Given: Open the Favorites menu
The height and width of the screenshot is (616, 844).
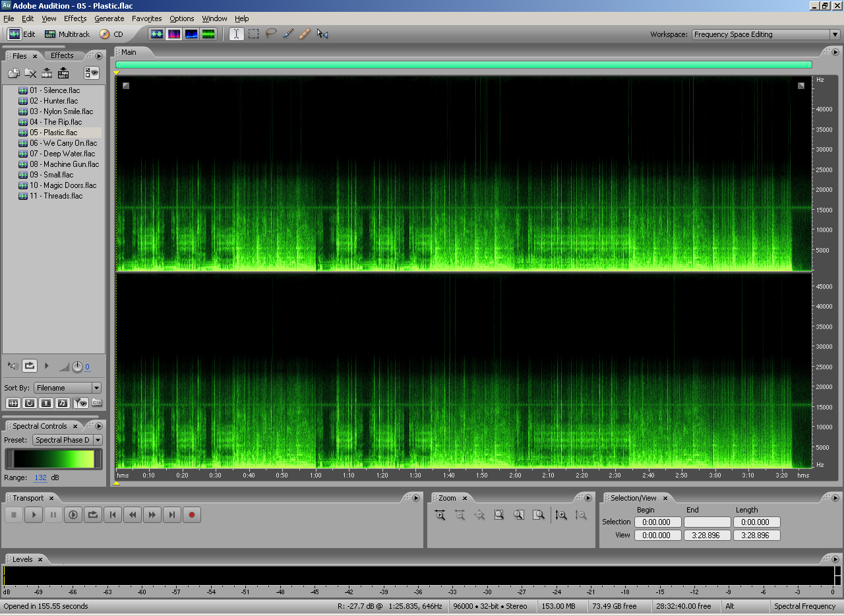Looking at the screenshot, I should [x=146, y=18].
